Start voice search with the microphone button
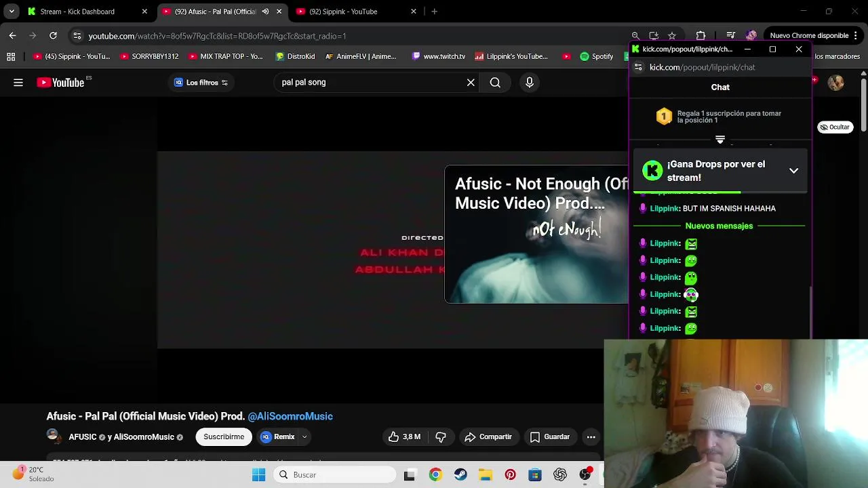The width and height of the screenshot is (868, 488). pyautogui.click(x=530, y=83)
